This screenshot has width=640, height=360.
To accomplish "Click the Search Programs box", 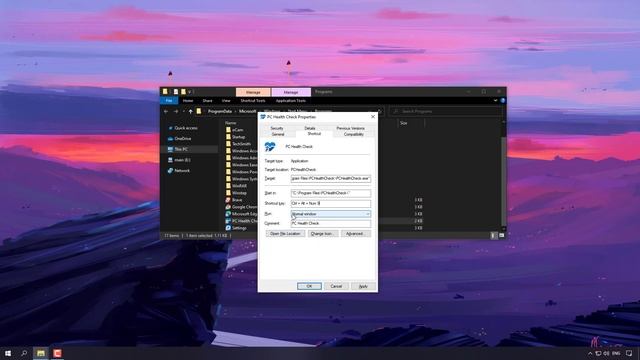I will (445, 111).
